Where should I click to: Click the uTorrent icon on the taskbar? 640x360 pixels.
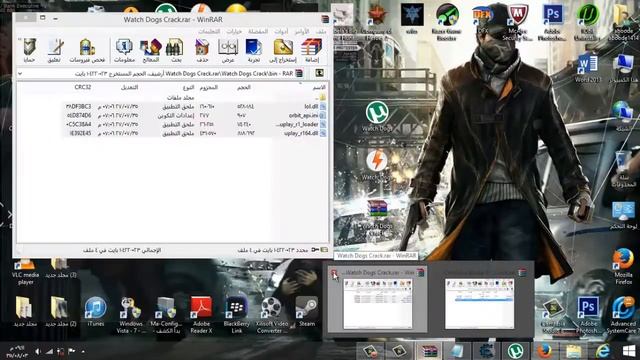pos(516,351)
